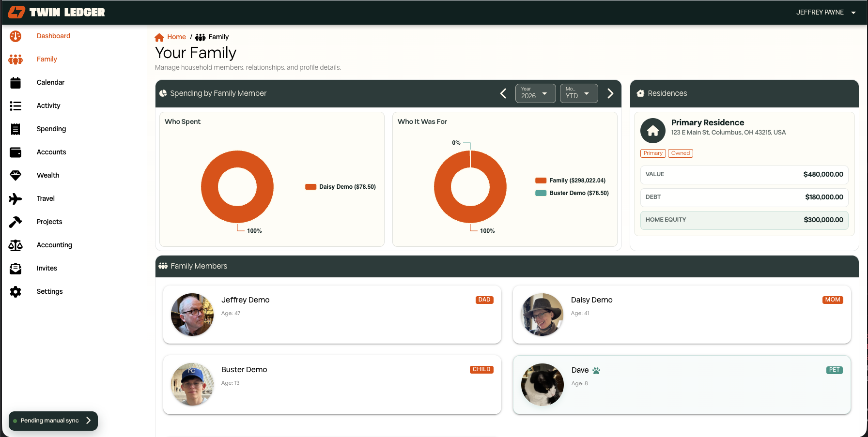Click Buster Demo's profile photo
The height and width of the screenshot is (437, 868).
pyautogui.click(x=192, y=384)
